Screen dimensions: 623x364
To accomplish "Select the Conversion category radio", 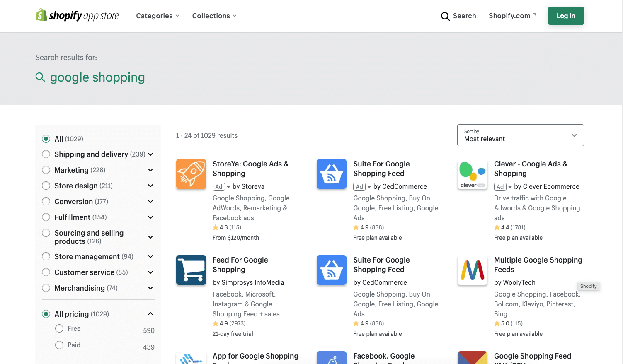I will coord(46,201).
